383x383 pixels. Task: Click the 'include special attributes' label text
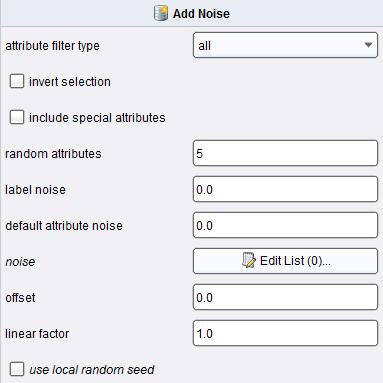click(97, 118)
